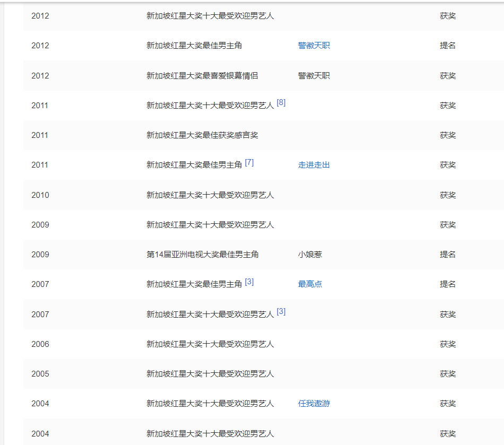Image resolution: width=504 pixels, height=445 pixels.
Task: Select 十大最受欢迎男艺人 award in 2010 row
Action: (x=210, y=195)
